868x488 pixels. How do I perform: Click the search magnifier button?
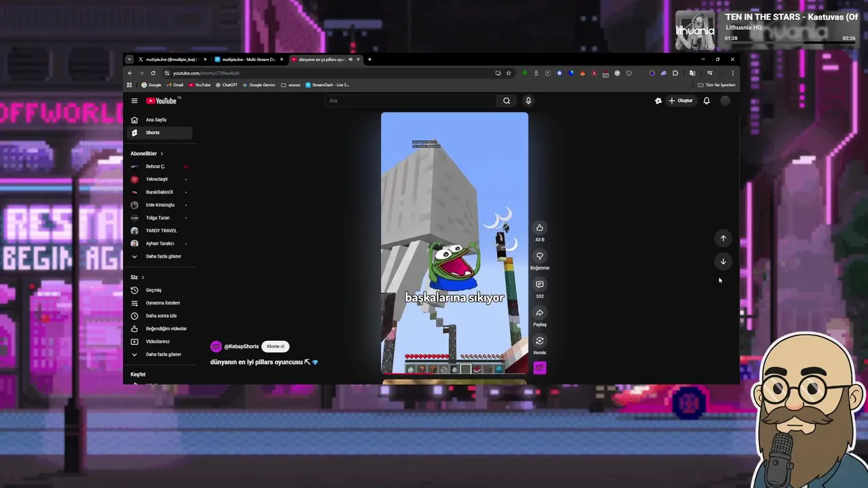click(x=507, y=101)
